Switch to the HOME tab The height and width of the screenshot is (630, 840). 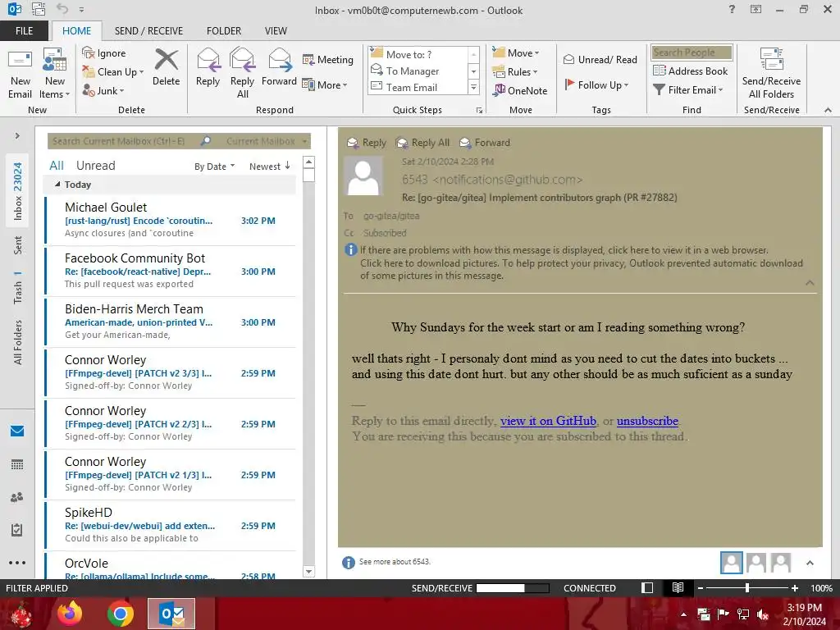coord(76,31)
